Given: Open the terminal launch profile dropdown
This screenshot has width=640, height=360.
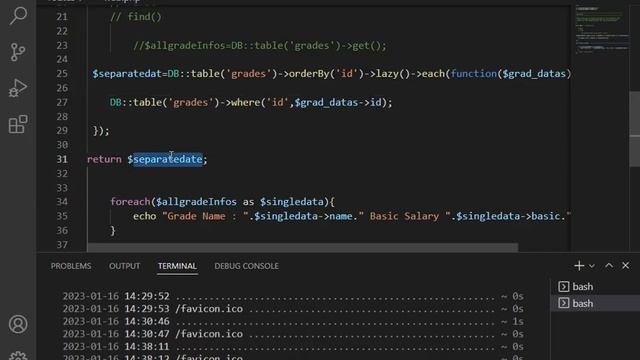Looking at the screenshot, I should tap(592, 266).
